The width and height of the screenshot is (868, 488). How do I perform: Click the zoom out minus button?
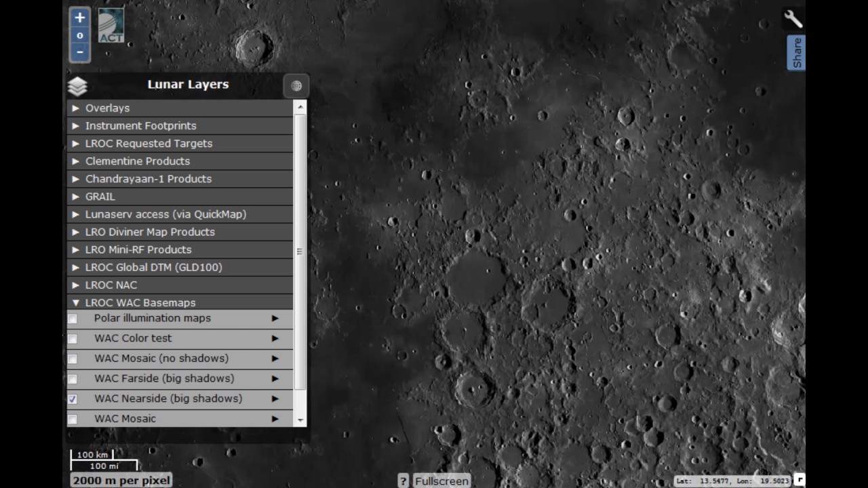80,52
